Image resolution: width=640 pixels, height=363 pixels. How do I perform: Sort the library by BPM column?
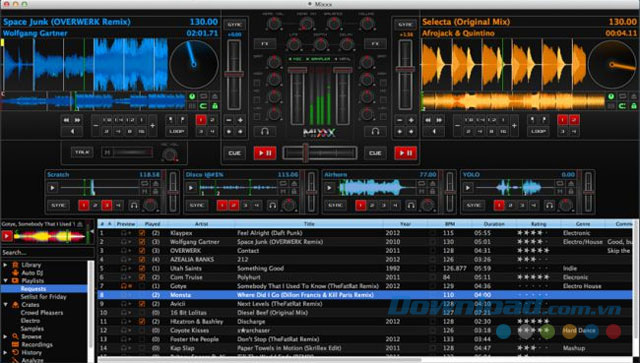pos(449,224)
